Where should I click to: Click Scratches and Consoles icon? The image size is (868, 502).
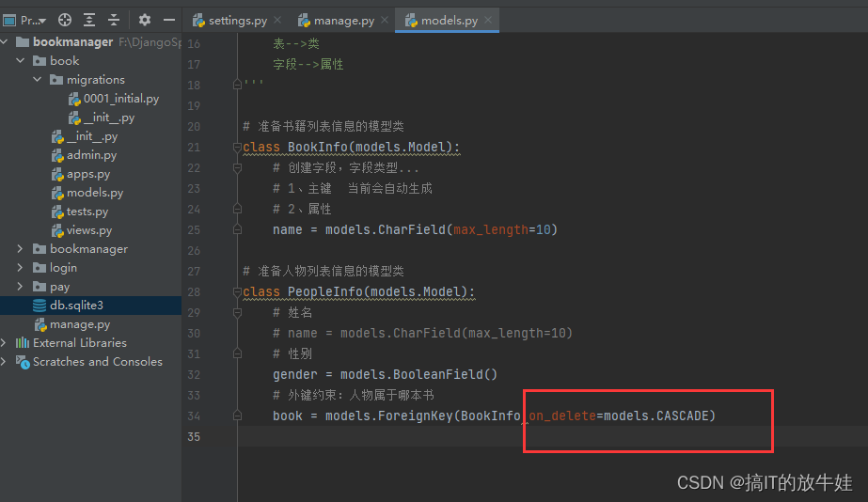23,362
